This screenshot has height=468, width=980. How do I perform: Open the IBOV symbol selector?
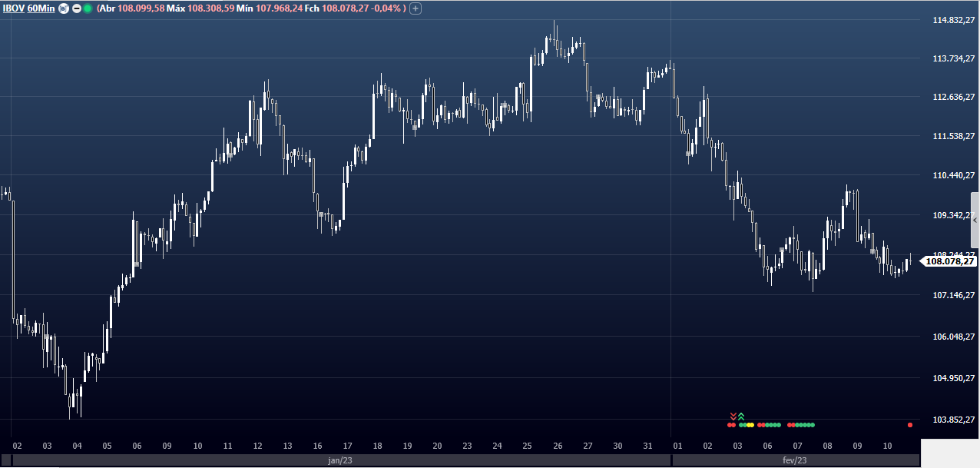click(x=13, y=8)
